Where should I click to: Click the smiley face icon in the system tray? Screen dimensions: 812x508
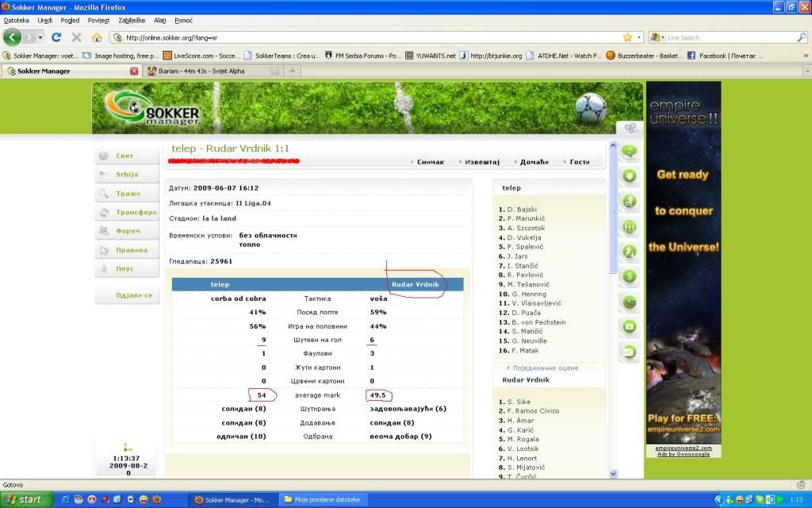click(740, 500)
